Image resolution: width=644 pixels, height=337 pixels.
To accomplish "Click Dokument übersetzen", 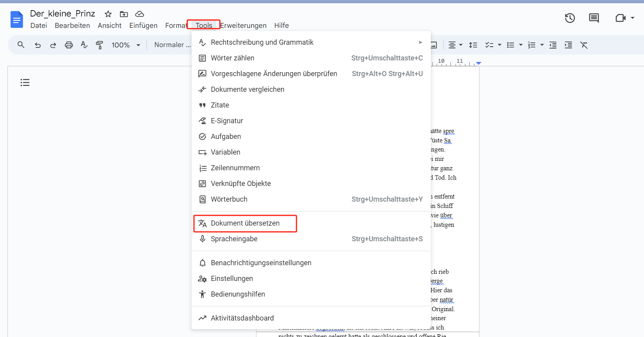I will pos(311,223).
